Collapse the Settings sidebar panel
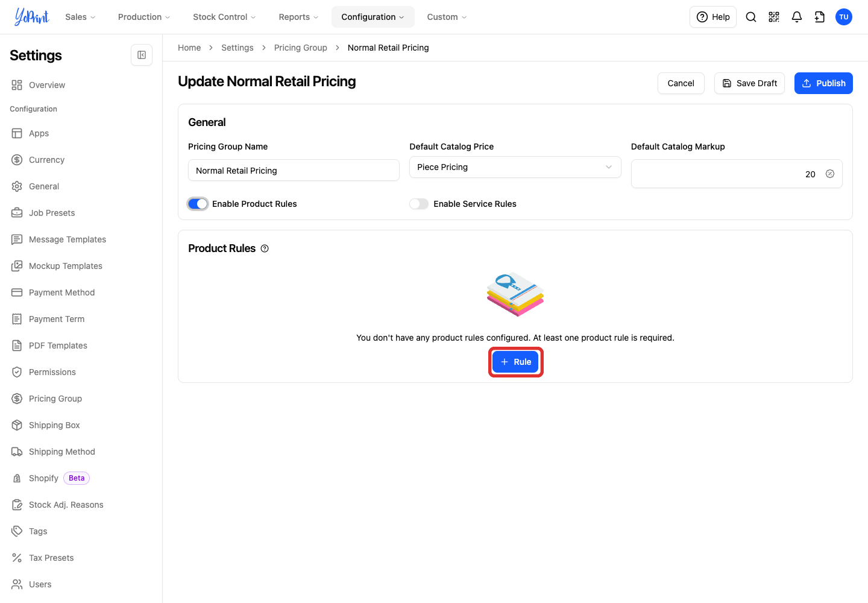This screenshot has width=868, height=603. [142, 55]
